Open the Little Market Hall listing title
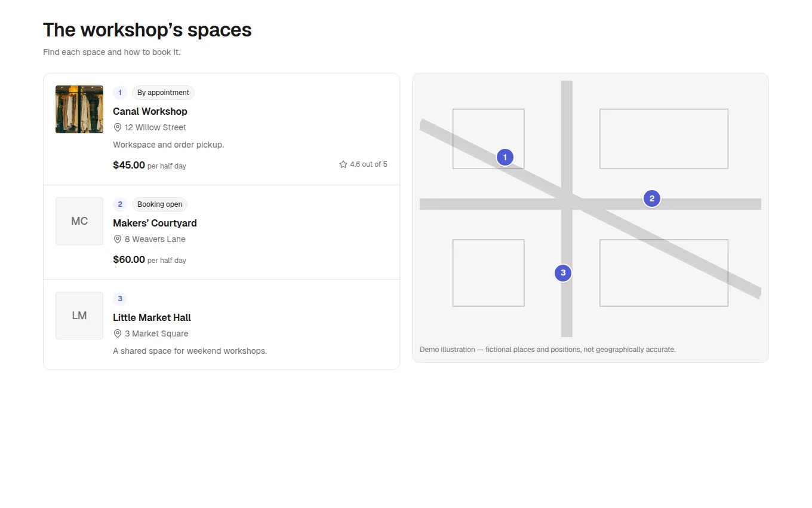 152,317
